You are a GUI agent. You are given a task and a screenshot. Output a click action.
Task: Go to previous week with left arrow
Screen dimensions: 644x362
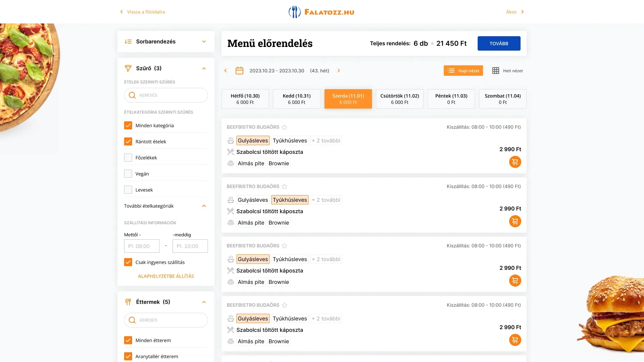click(x=225, y=71)
